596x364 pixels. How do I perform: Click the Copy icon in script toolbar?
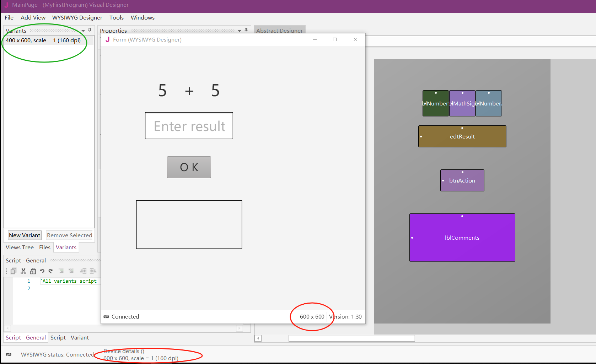coord(14,271)
